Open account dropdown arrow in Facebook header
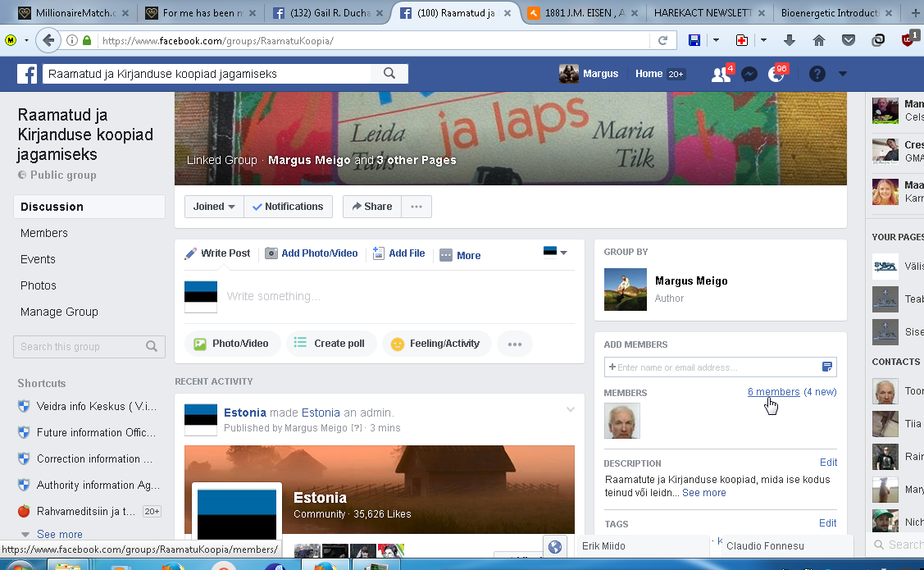 tap(843, 74)
